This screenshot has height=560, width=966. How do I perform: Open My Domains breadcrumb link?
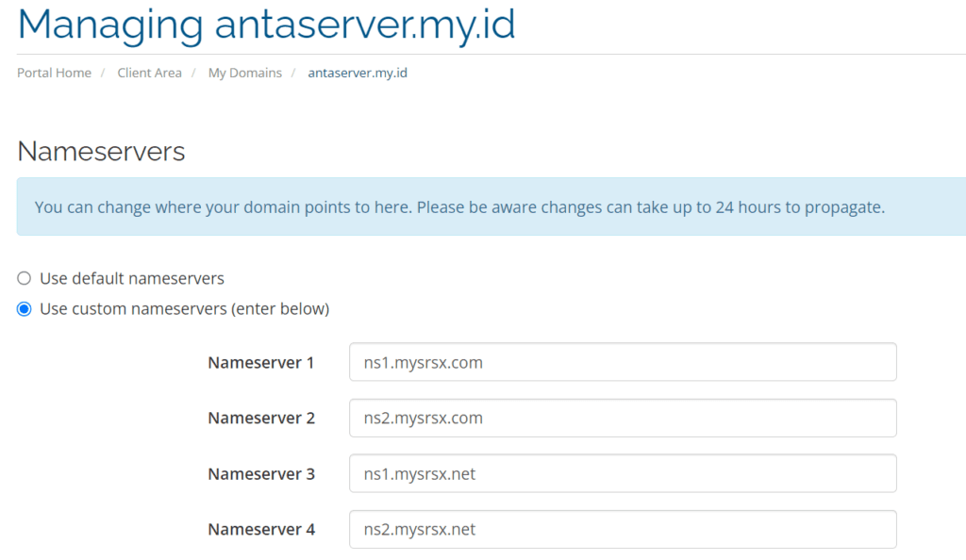244,73
